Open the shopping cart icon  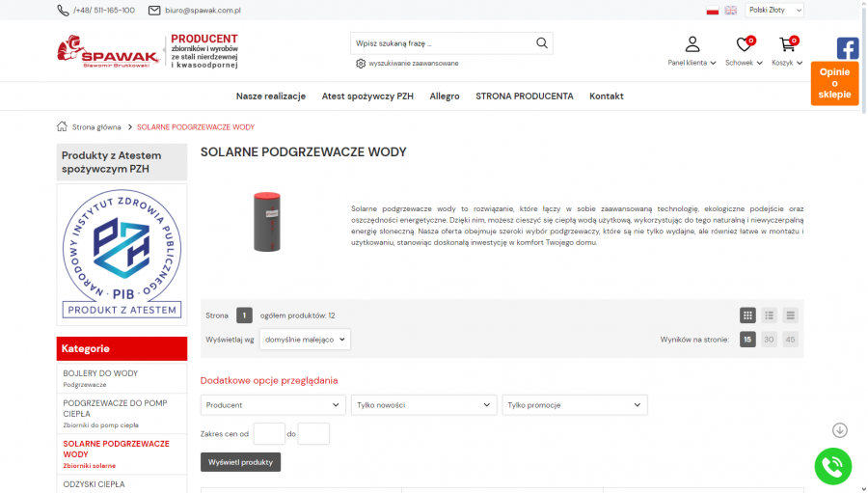pyautogui.click(x=787, y=44)
